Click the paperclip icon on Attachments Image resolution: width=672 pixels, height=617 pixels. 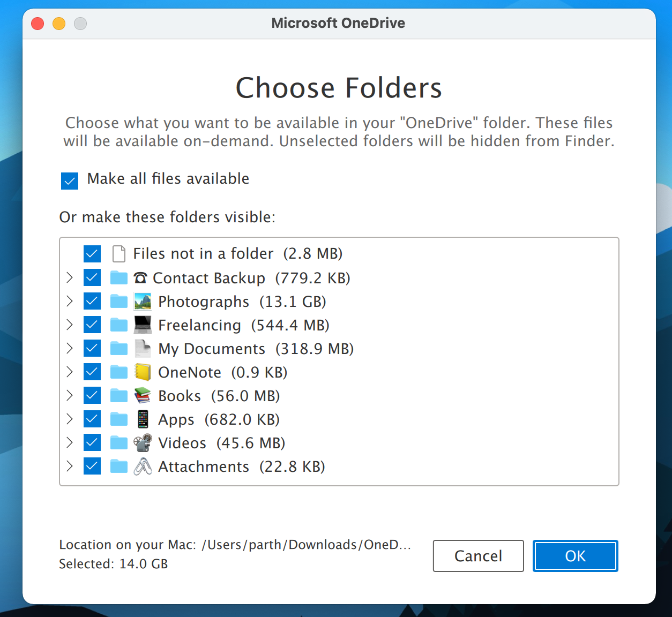143,466
